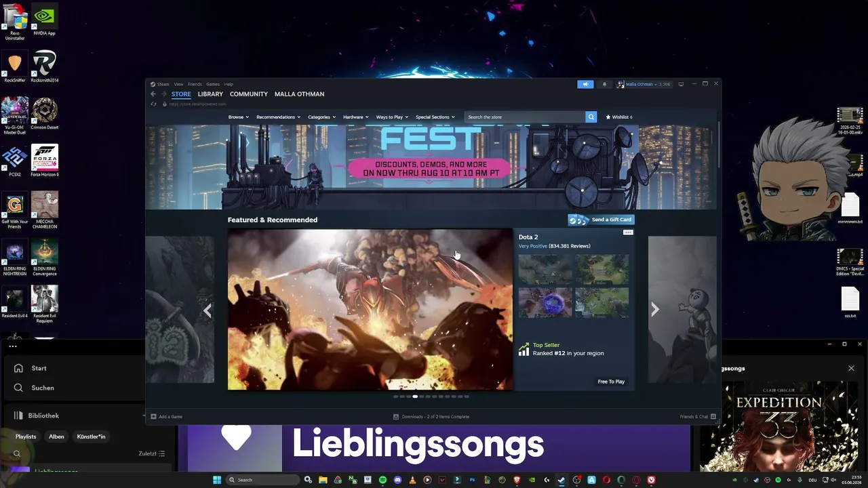Filter Spotify library by Künstler*in
Image resolution: width=868 pixels, height=488 pixels.
[x=91, y=436]
